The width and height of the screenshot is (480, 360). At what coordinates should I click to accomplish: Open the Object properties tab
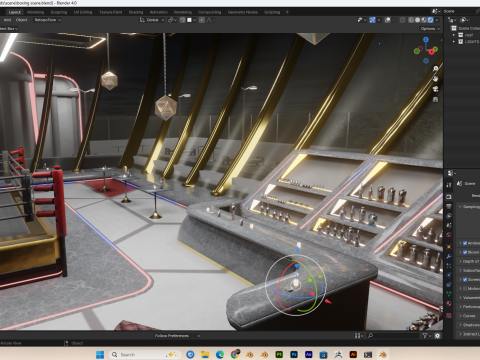pos(449,247)
